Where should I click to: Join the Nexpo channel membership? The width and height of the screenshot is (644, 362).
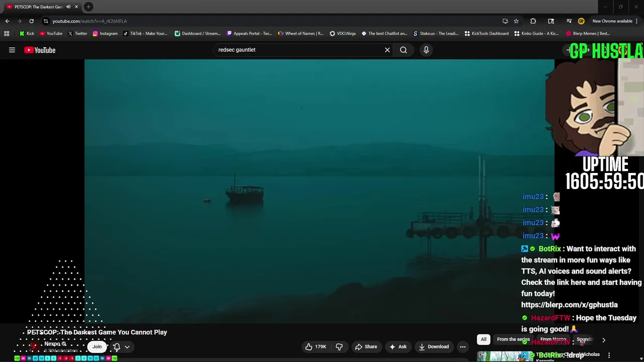coord(97,346)
